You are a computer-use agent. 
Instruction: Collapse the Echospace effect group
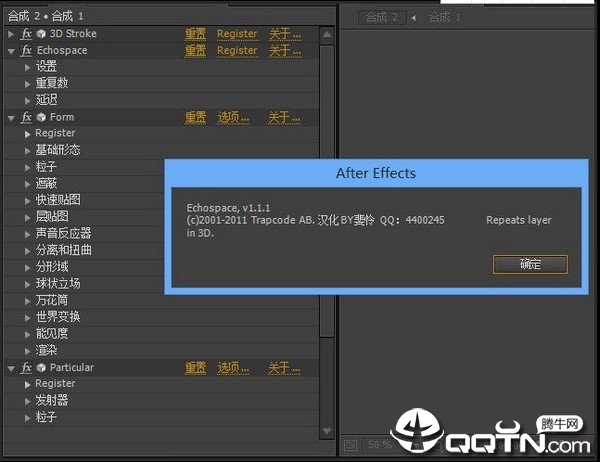(x=11, y=50)
